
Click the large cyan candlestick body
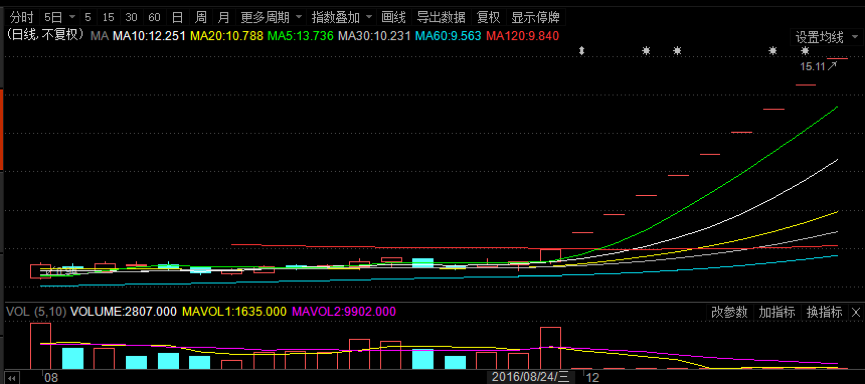tap(423, 263)
